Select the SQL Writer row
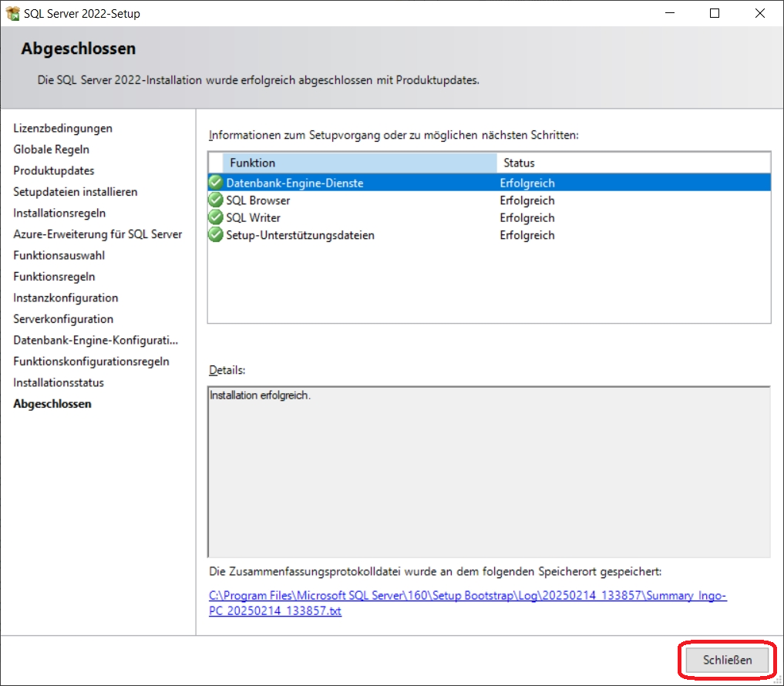The width and height of the screenshot is (784, 686). [x=490, y=218]
